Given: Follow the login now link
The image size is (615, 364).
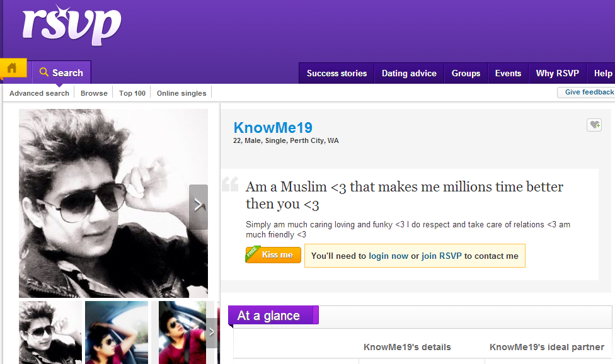Looking at the screenshot, I should [388, 256].
